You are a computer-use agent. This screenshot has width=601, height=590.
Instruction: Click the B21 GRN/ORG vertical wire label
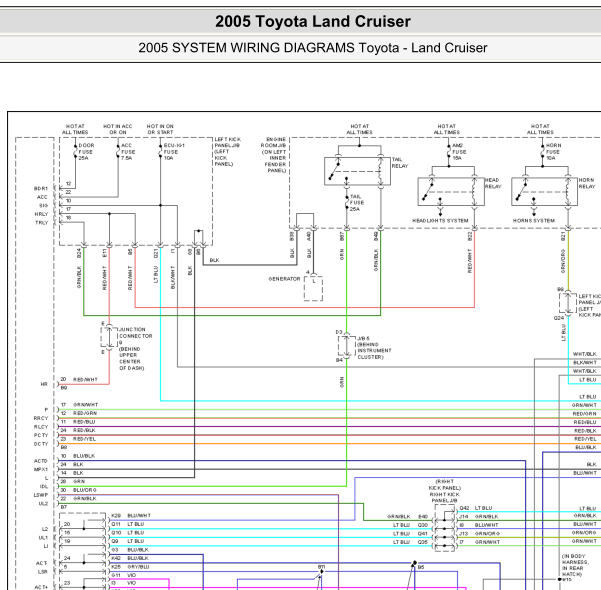(563, 253)
